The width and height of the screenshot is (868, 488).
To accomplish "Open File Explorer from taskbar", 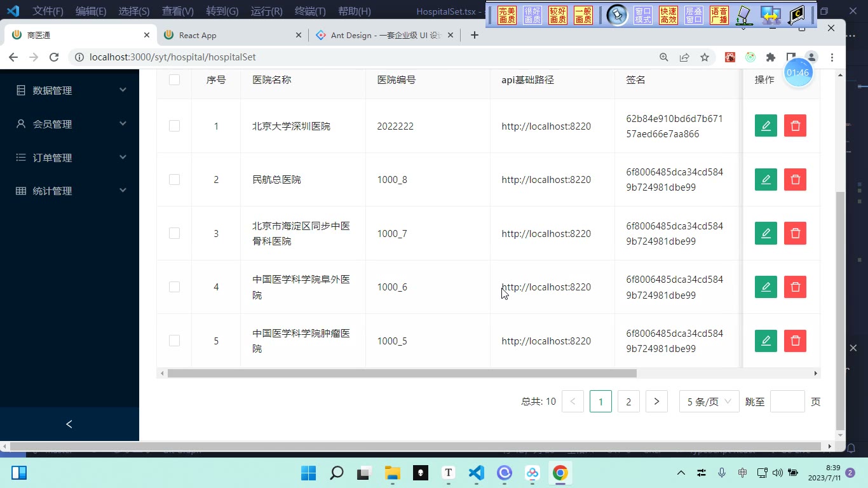I will click(x=392, y=473).
